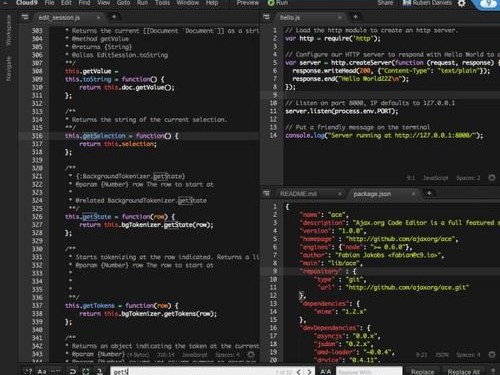
Task: Click the Replace With input field
Action: (x=369, y=371)
